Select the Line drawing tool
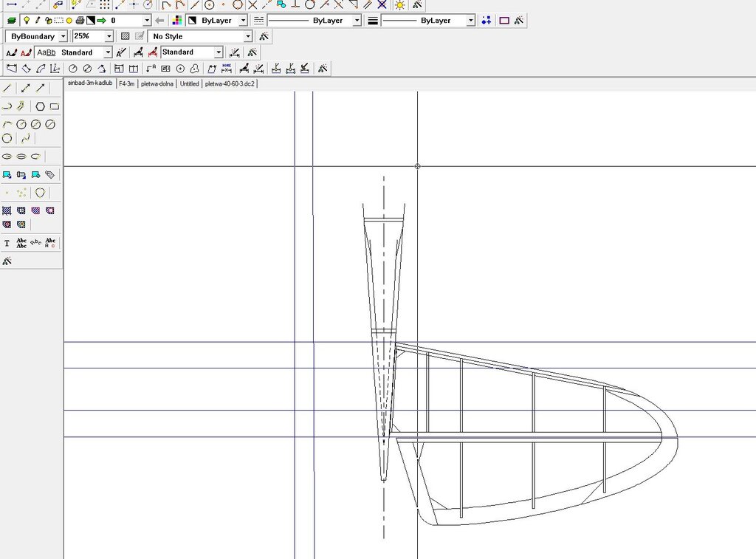 tap(8, 88)
